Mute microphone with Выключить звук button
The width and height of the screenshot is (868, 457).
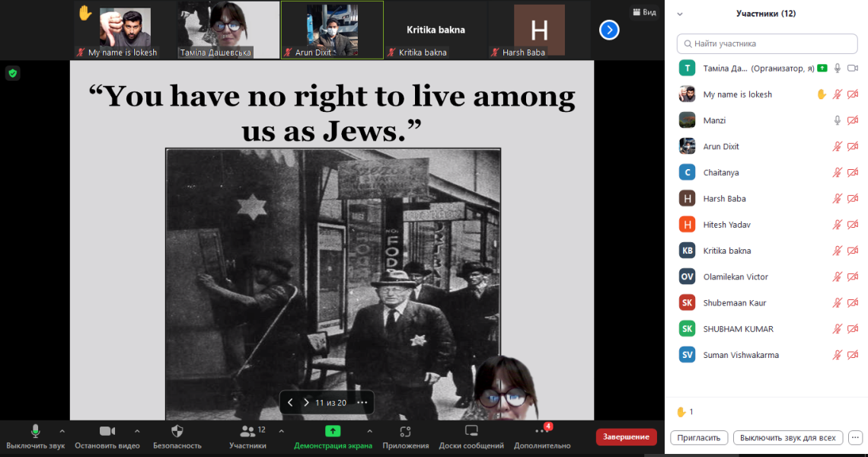click(36, 436)
